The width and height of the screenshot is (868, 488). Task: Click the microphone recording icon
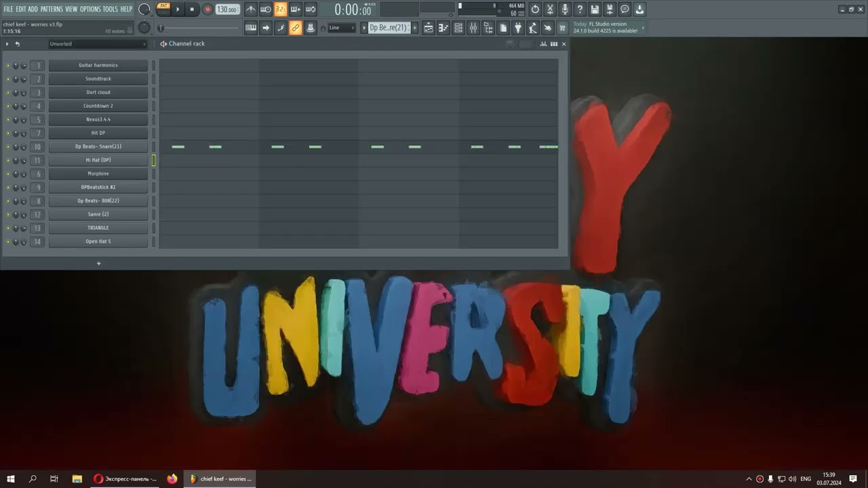click(565, 9)
